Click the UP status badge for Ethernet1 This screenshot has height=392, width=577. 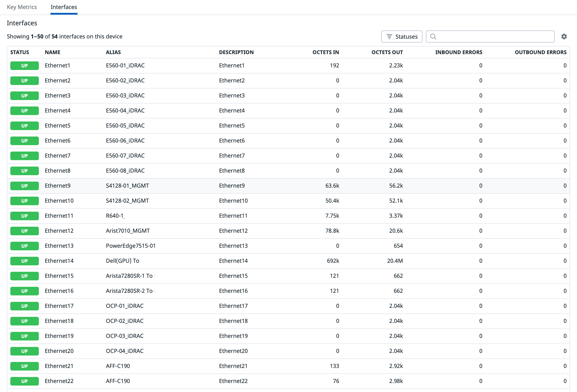tap(24, 65)
